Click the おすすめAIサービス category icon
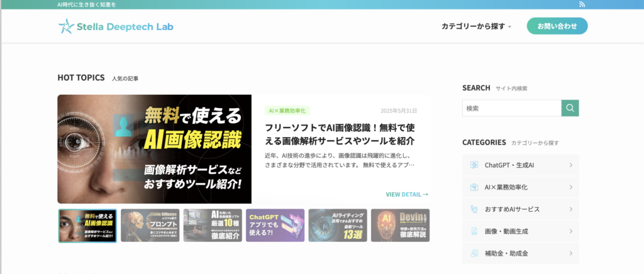The image size is (644, 274). tap(474, 209)
